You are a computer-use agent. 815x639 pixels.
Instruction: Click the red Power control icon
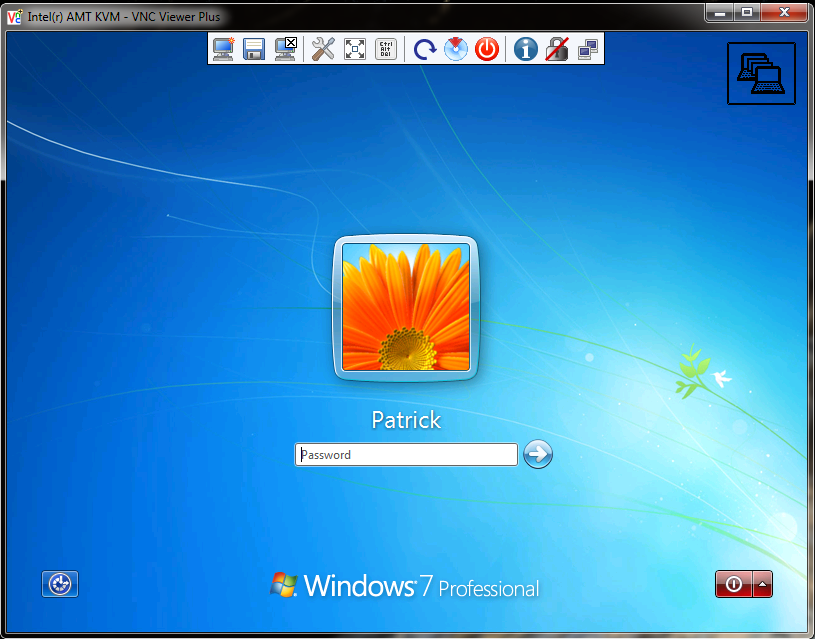click(487, 49)
